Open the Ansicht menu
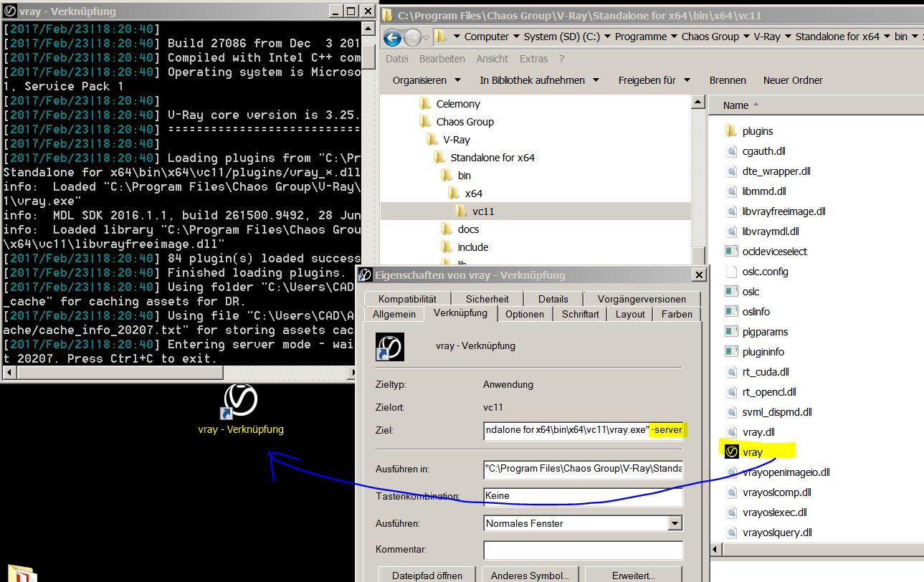Screen dimensions: 924x582 [x=492, y=59]
